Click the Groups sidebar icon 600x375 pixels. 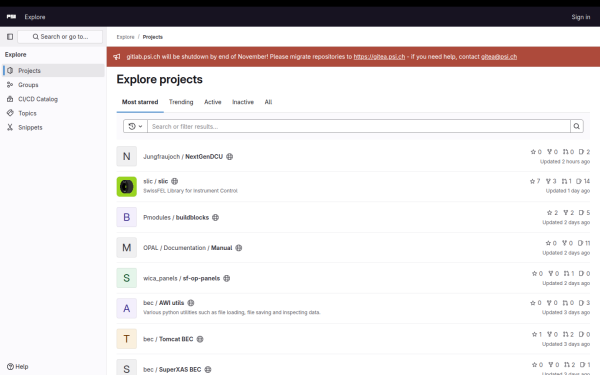[10, 85]
